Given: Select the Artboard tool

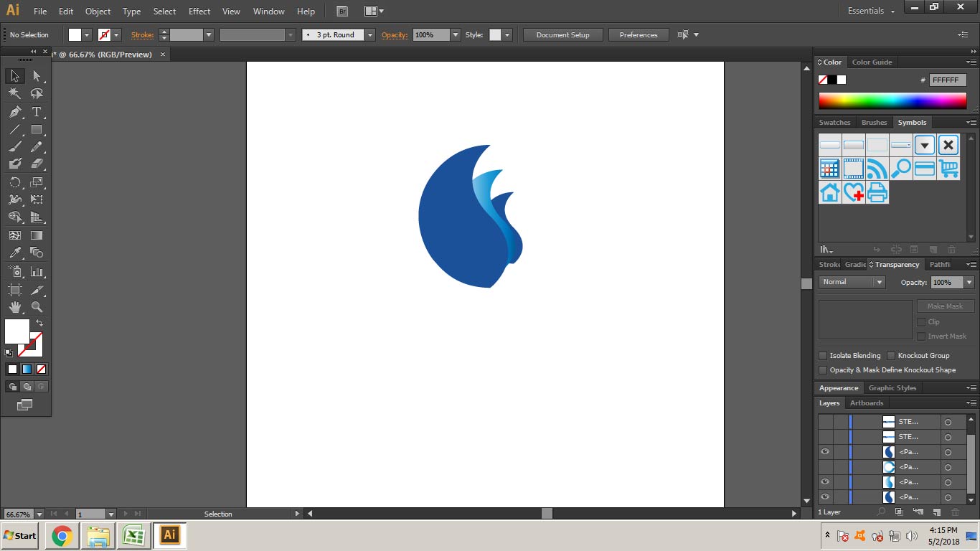Looking at the screenshot, I should coord(14,290).
